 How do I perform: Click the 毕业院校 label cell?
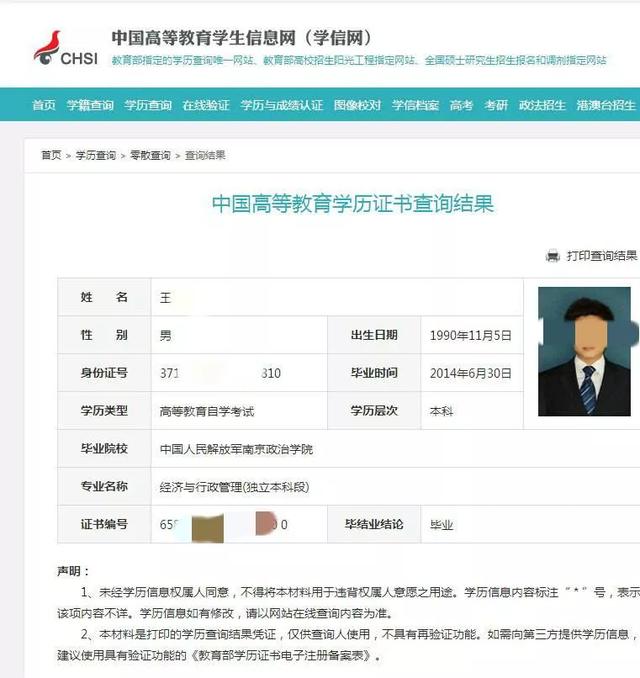click(104, 448)
